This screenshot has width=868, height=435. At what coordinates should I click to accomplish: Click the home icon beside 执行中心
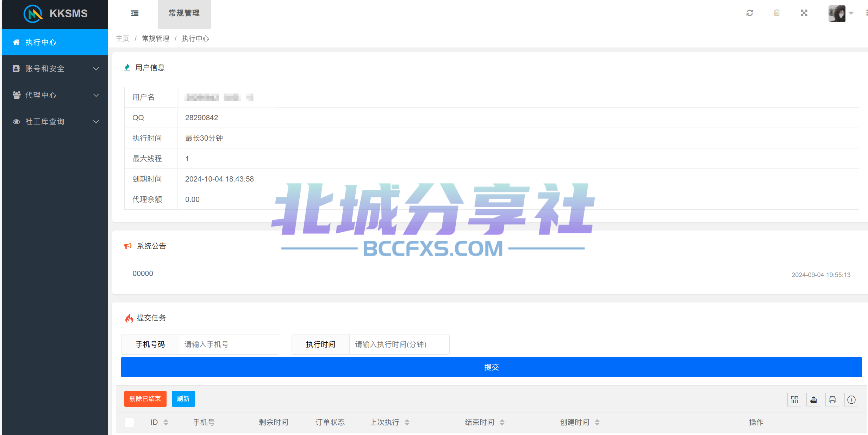[16, 42]
